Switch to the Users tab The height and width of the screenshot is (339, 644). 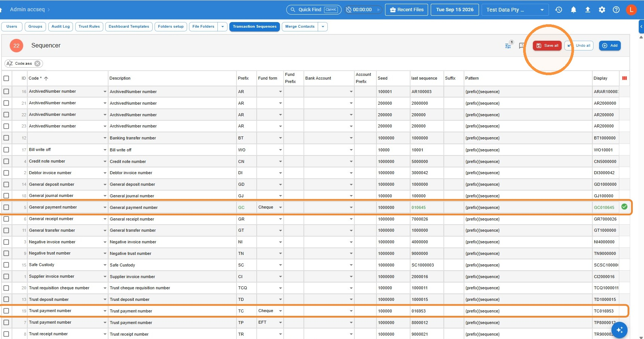click(x=12, y=27)
